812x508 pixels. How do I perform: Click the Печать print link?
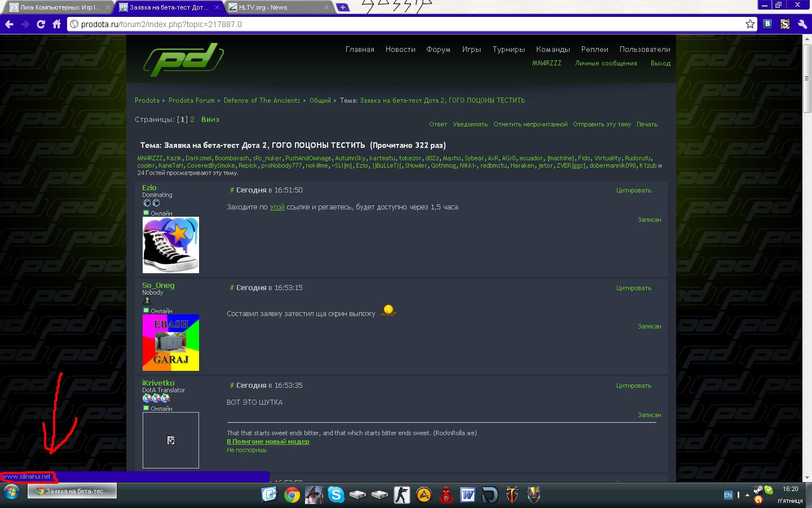[x=647, y=124]
